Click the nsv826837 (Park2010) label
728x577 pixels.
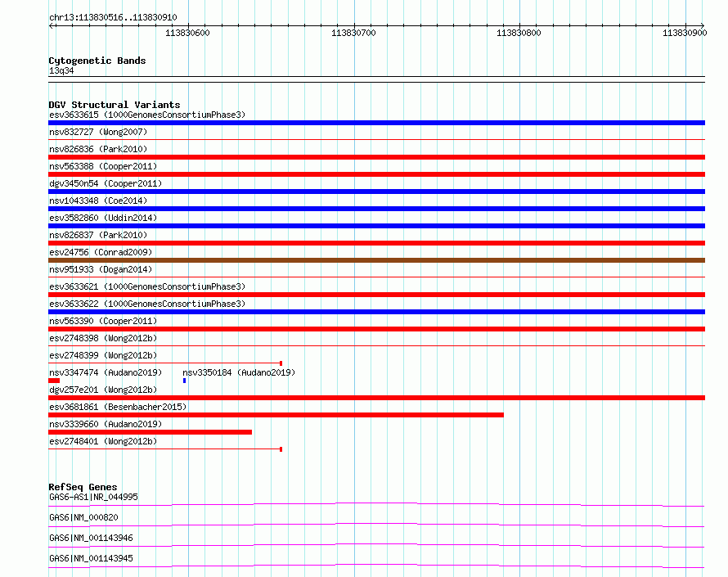pos(98,235)
